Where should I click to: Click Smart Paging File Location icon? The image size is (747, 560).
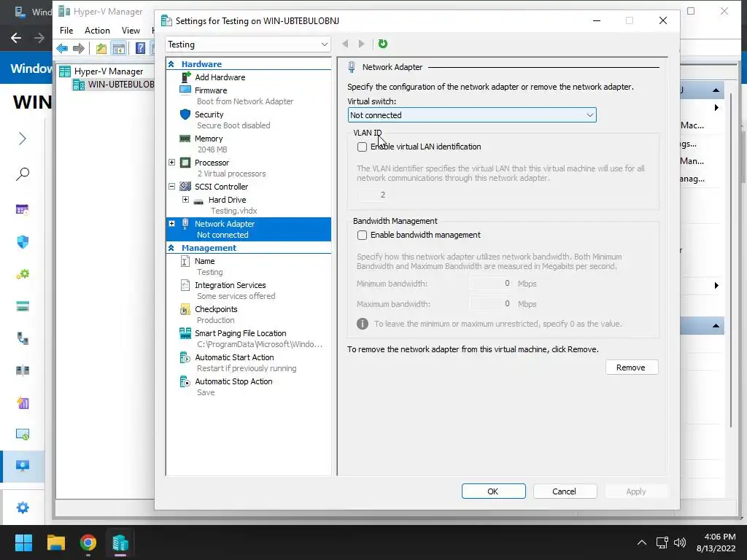click(185, 333)
